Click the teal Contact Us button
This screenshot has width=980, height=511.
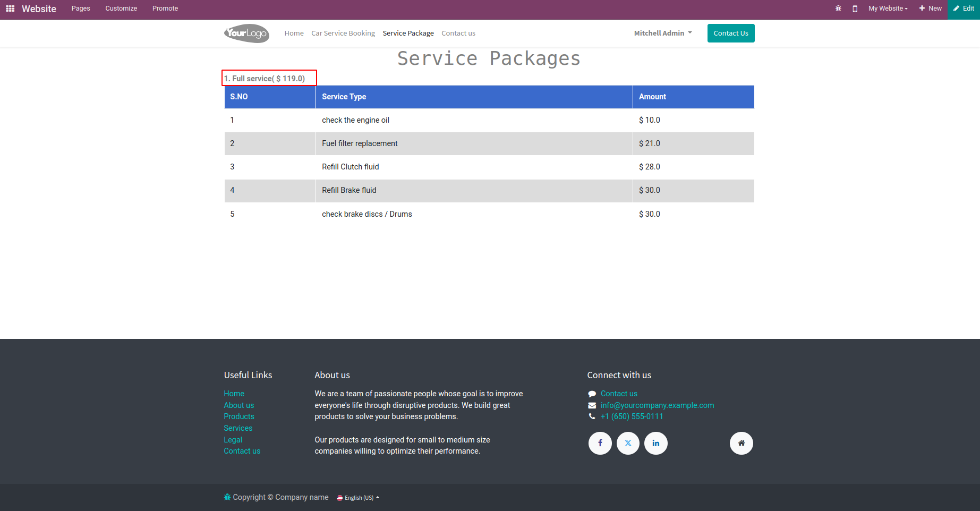[x=731, y=33]
